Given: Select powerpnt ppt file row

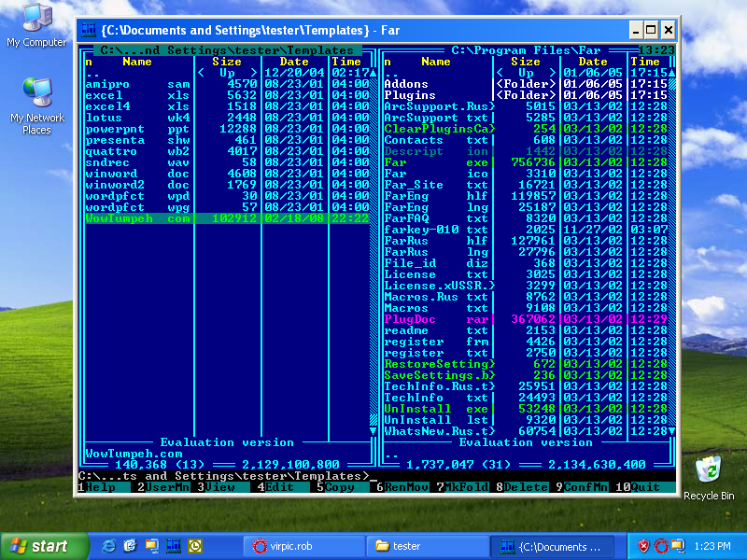Looking at the screenshot, I should 227,129.
